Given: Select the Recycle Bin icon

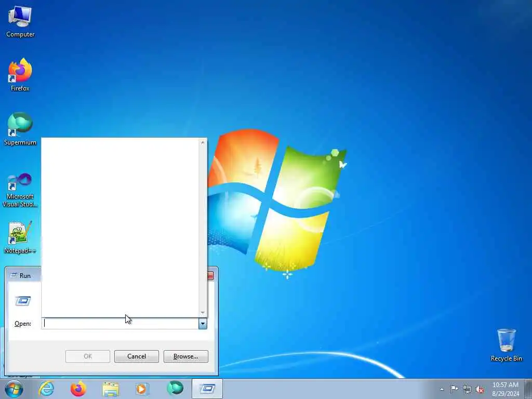Looking at the screenshot, I should [x=506, y=345].
